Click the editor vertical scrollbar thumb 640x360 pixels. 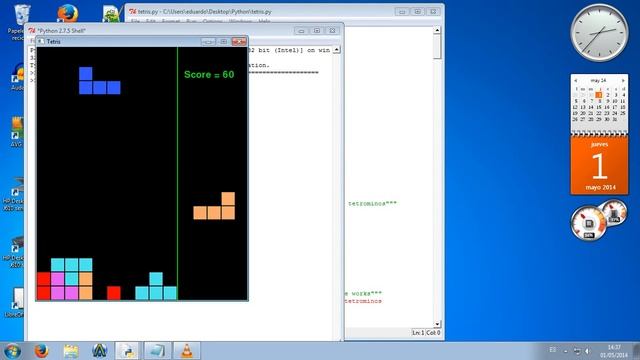pyautogui.click(x=437, y=47)
